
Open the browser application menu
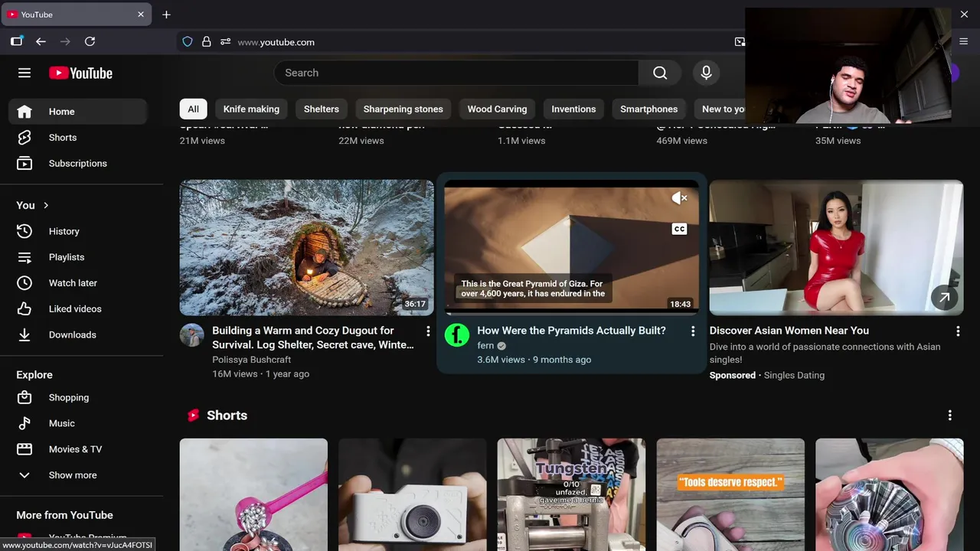(964, 41)
